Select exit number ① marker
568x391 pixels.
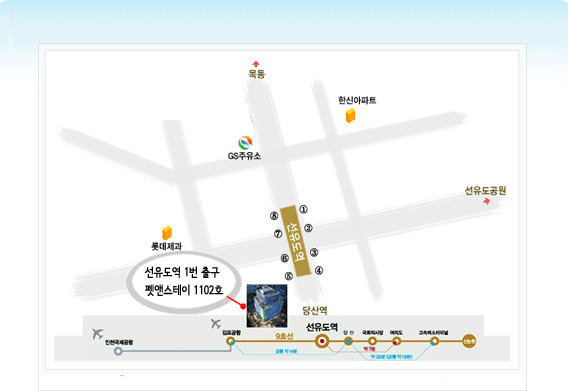pyautogui.click(x=303, y=209)
